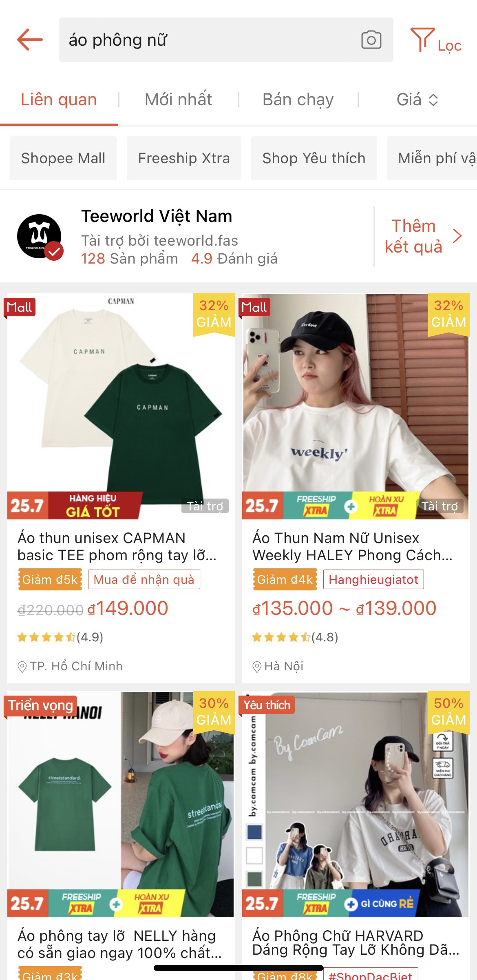Toggle the Miễn phí vận chuyển chip
Viewport: 477px width, 980px height.
pos(432,158)
